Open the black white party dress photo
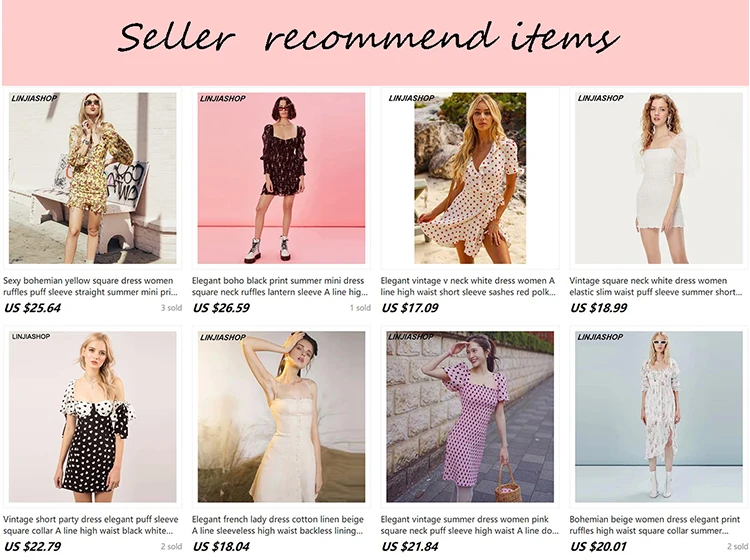 pos(92,417)
